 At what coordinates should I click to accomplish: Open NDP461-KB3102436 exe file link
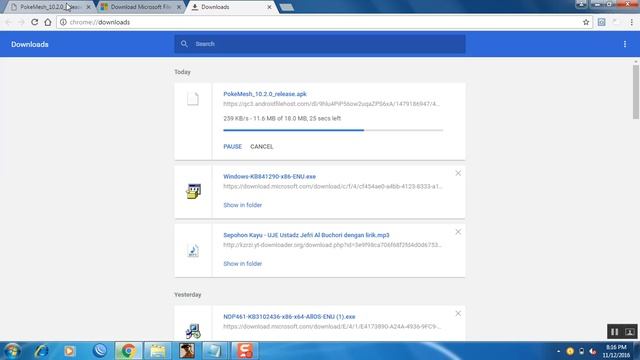pos(289,317)
